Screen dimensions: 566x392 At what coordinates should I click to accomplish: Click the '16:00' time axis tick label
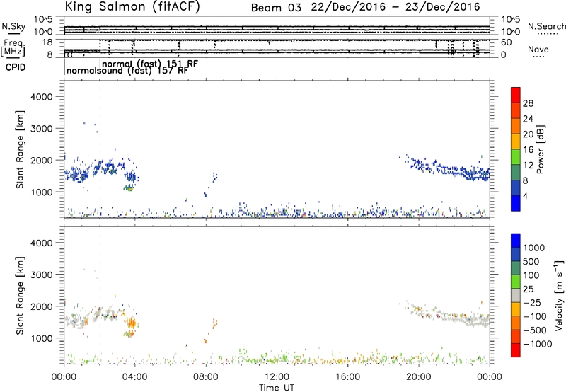[x=347, y=377]
